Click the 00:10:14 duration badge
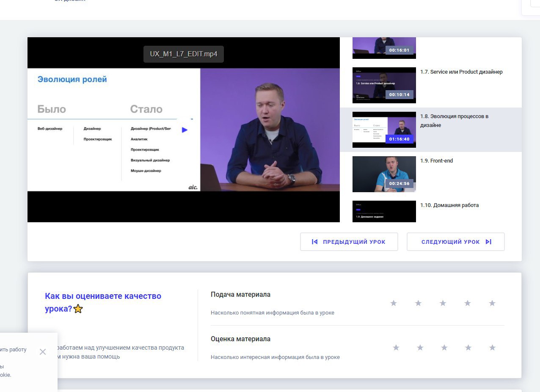Image resolution: width=540 pixels, height=392 pixels. click(399, 94)
